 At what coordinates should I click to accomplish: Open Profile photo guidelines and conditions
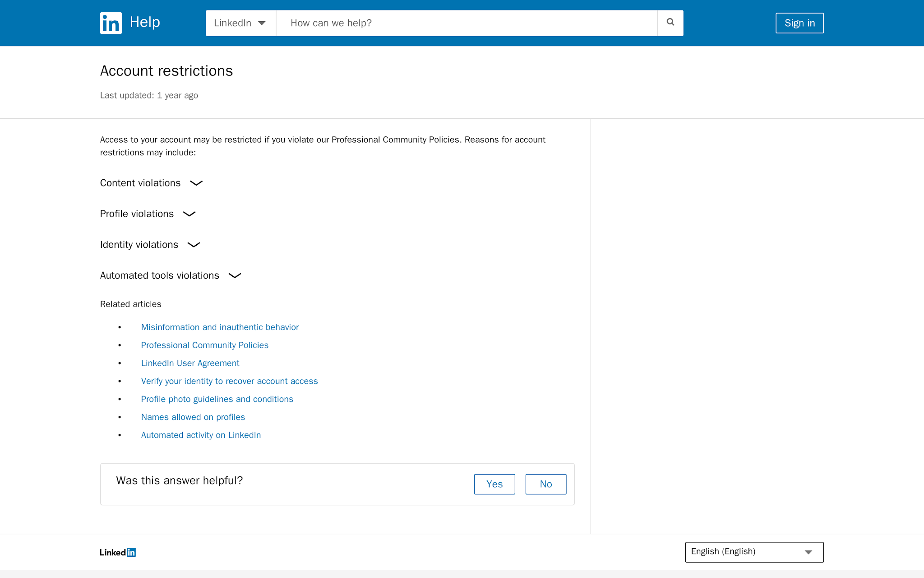[217, 399]
